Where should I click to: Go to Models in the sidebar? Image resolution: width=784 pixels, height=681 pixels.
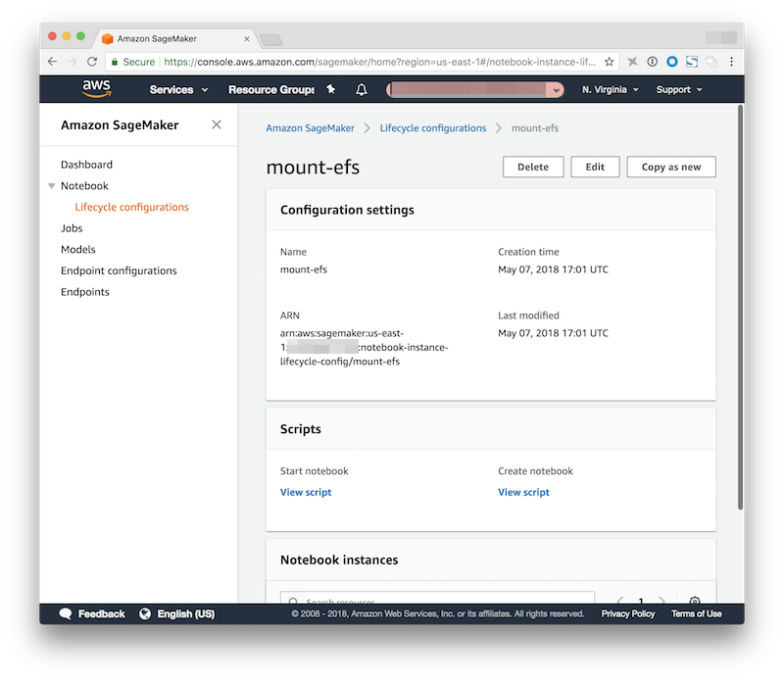click(x=78, y=249)
